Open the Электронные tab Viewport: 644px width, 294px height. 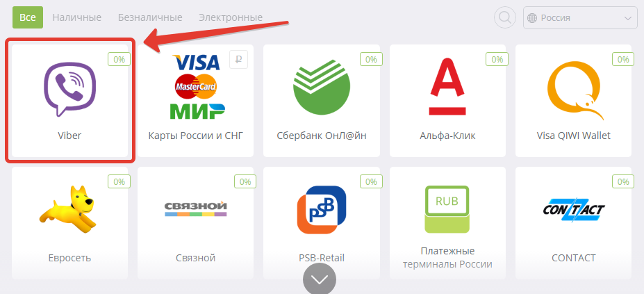click(231, 17)
